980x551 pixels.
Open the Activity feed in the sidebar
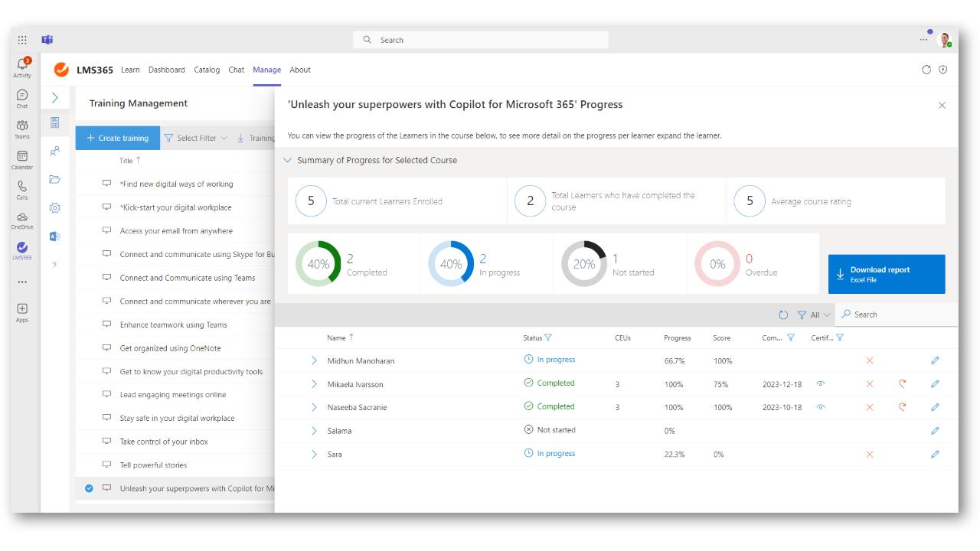22,67
